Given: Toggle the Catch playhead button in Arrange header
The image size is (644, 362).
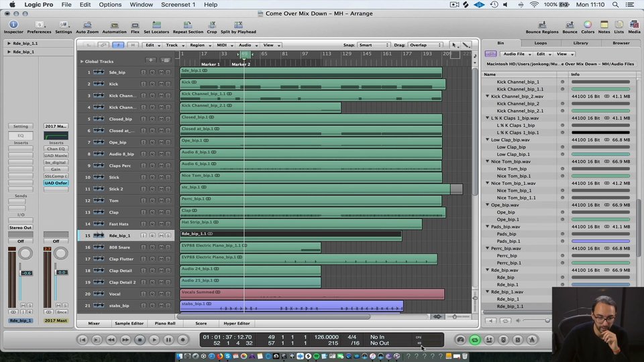Looking at the screenshot, I should [118, 45].
